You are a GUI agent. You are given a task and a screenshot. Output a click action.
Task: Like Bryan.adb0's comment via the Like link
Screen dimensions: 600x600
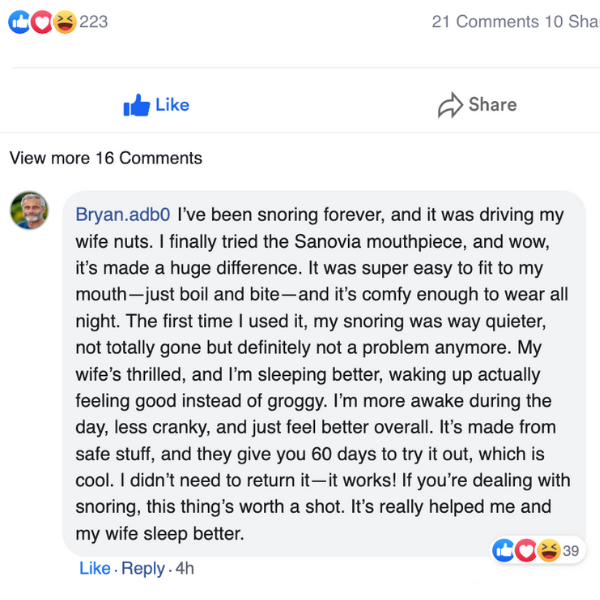[95, 568]
